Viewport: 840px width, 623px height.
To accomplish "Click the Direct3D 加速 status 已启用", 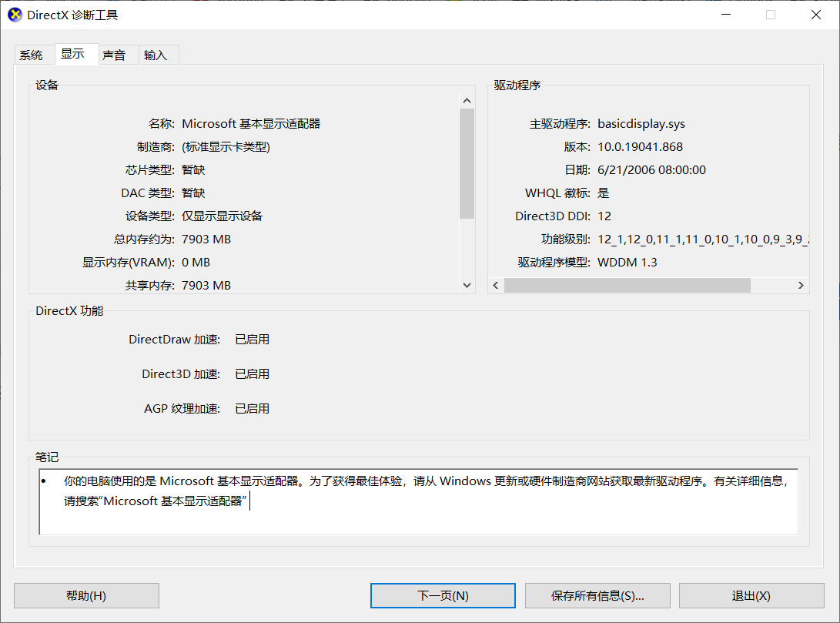I will 253,374.
